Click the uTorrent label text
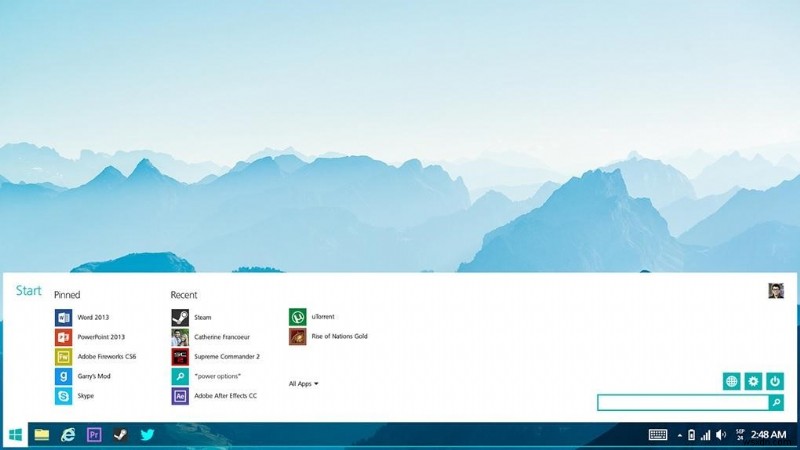 pyautogui.click(x=323, y=317)
